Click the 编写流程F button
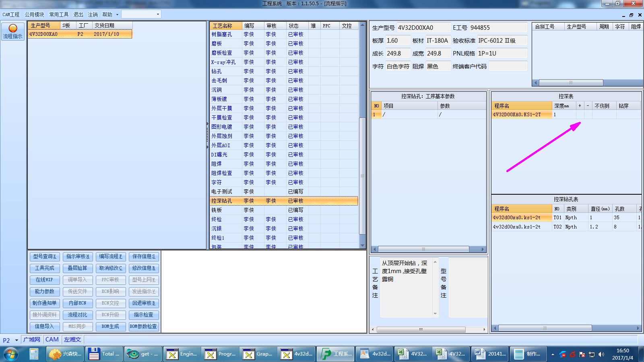The width and height of the screenshot is (644, 362). 111,257
